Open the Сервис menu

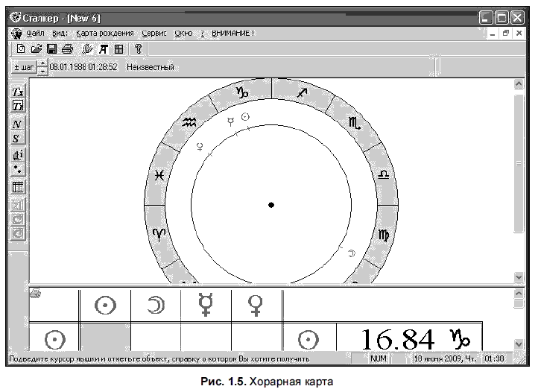coord(154,34)
